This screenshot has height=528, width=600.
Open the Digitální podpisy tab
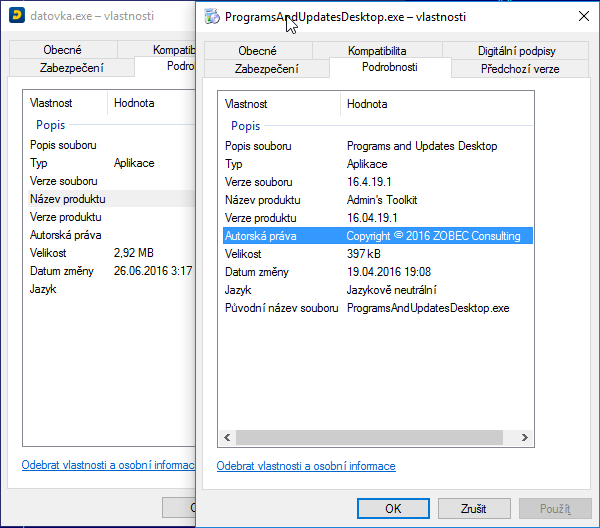point(516,51)
